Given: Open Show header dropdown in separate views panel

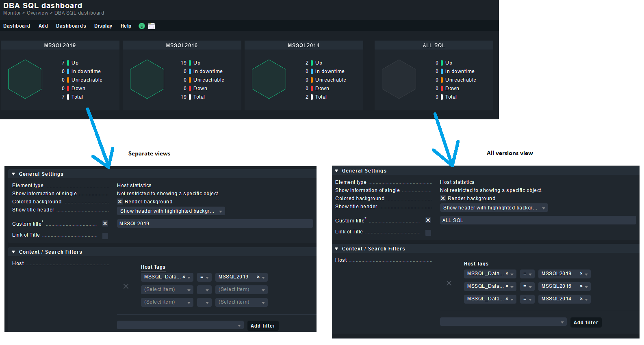Looking at the screenshot, I should click(x=171, y=211).
